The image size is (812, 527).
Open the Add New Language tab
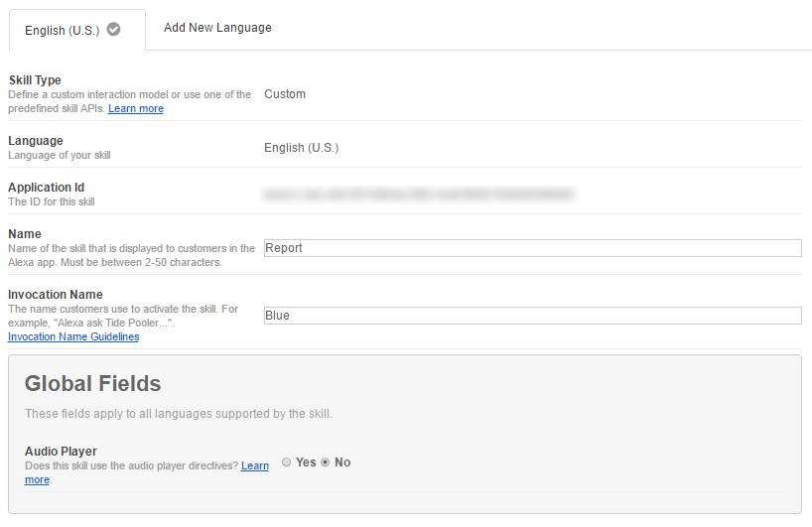pos(217,28)
